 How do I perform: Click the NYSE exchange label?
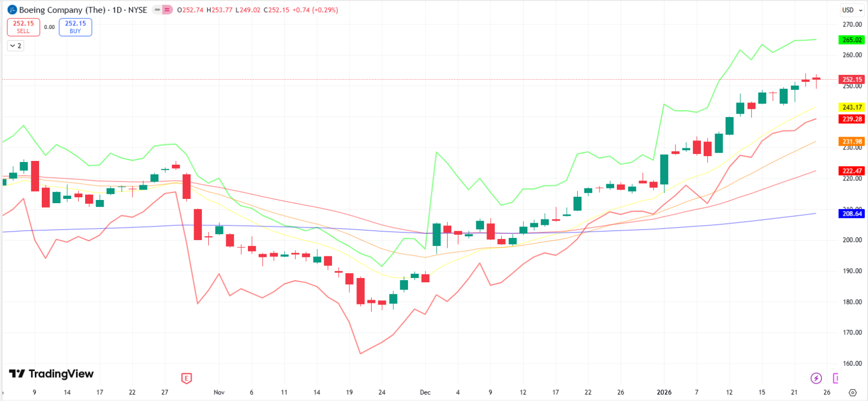(x=138, y=10)
